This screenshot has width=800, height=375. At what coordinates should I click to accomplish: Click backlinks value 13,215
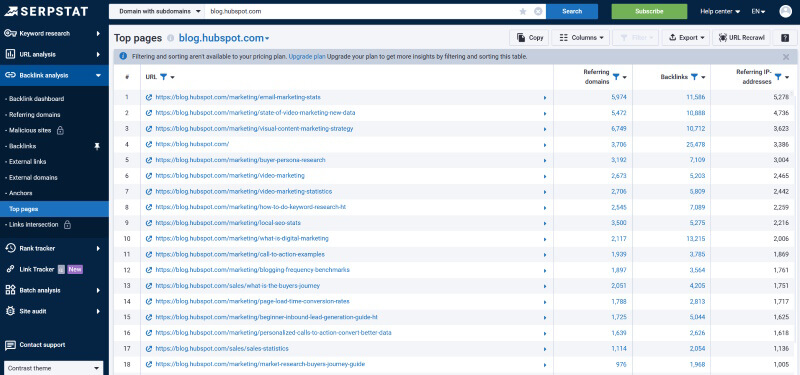[696, 239]
